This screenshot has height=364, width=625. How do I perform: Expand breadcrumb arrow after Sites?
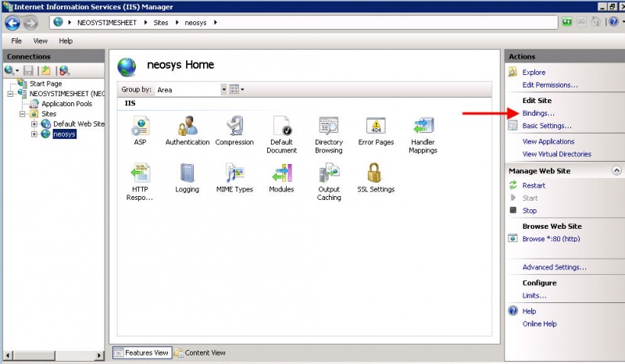[177, 23]
